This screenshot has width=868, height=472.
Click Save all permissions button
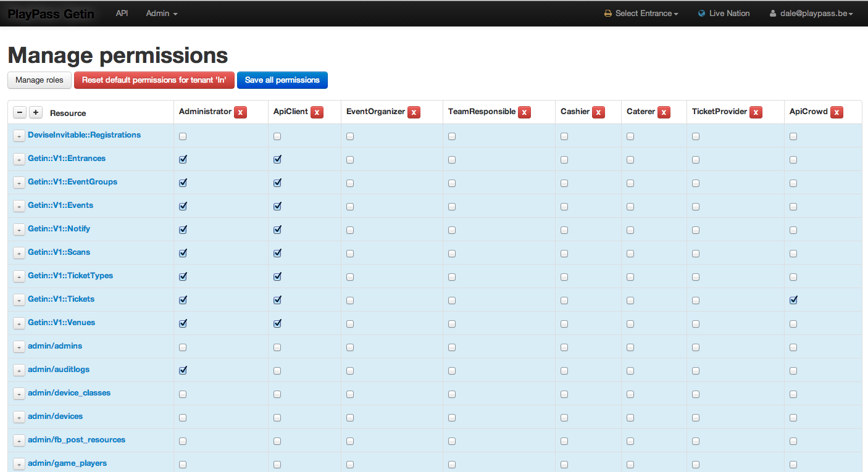point(282,80)
